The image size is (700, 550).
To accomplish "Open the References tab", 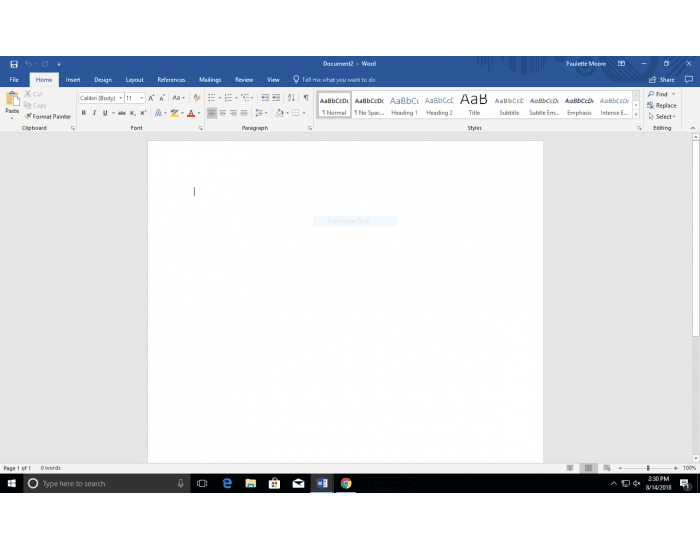I will [171, 80].
